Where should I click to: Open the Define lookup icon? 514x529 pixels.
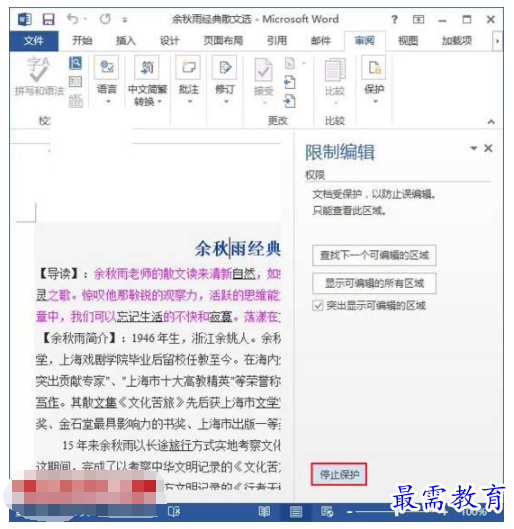(x=76, y=63)
